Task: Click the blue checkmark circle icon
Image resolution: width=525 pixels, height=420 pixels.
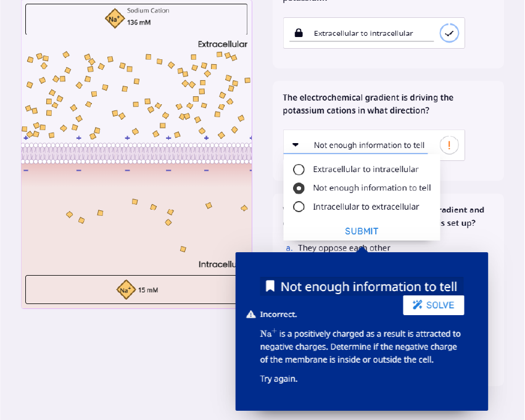Action: [x=449, y=33]
